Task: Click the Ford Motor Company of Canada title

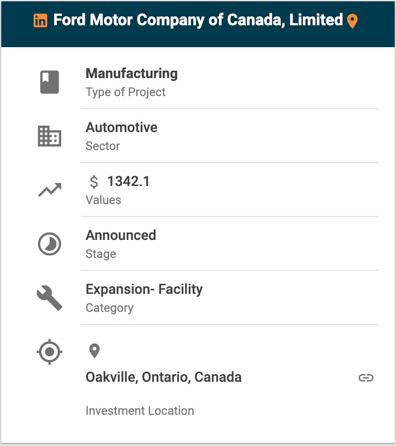Action: (198, 20)
